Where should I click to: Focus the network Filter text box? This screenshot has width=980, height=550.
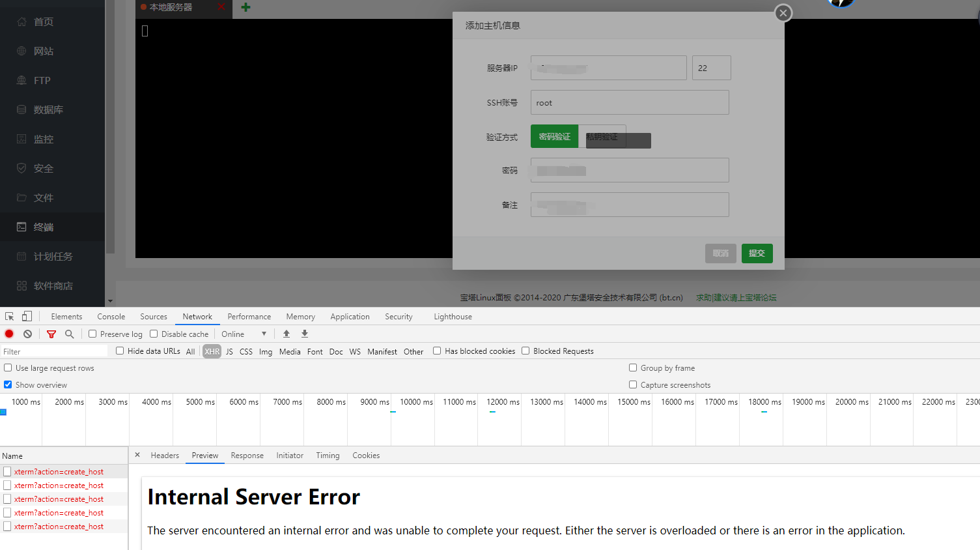[54, 351]
